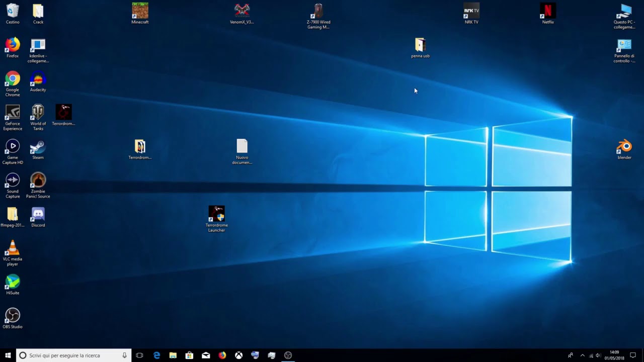The width and height of the screenshot is (644, 362).
Task: Select the Game Capture HD icon
Action: pos(13,152)
